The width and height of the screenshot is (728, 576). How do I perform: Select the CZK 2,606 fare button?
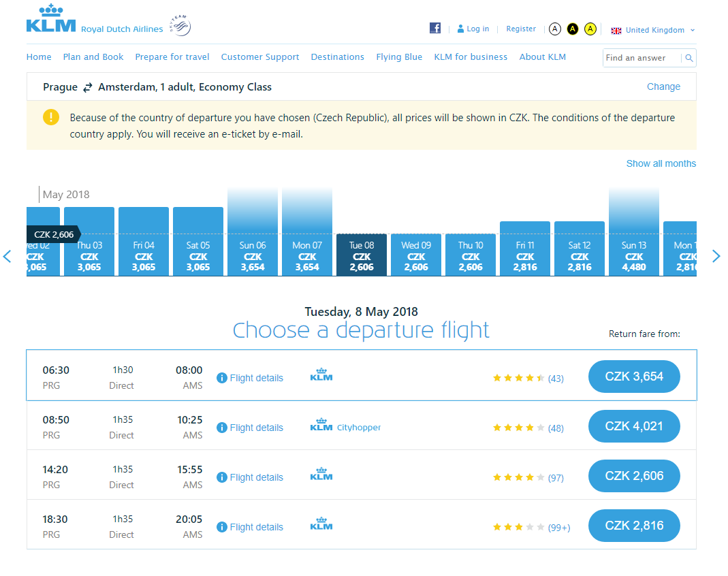[x=634, y=476]
